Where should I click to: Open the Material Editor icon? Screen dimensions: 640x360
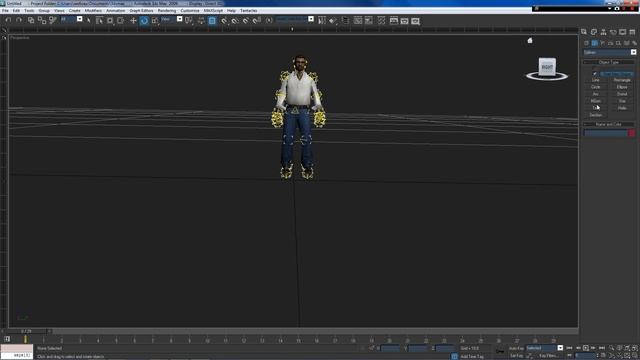pyautogui.click(x=381, y=20)
